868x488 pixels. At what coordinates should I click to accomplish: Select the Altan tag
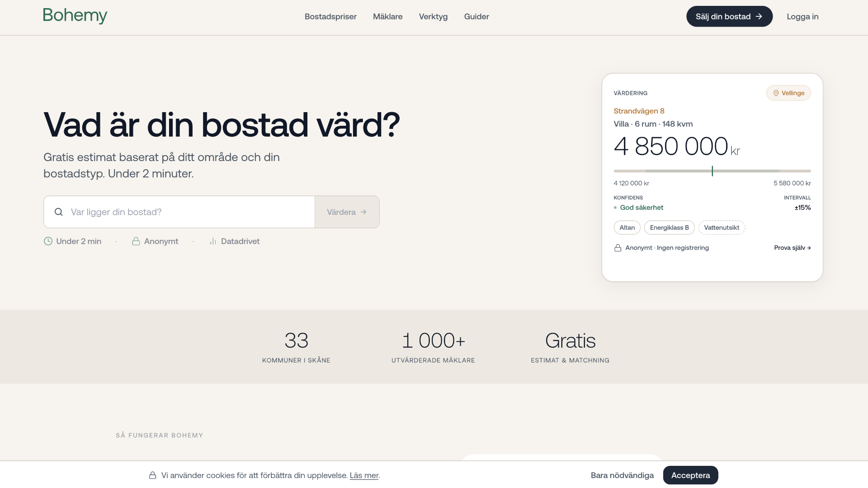tap(627, 227)
